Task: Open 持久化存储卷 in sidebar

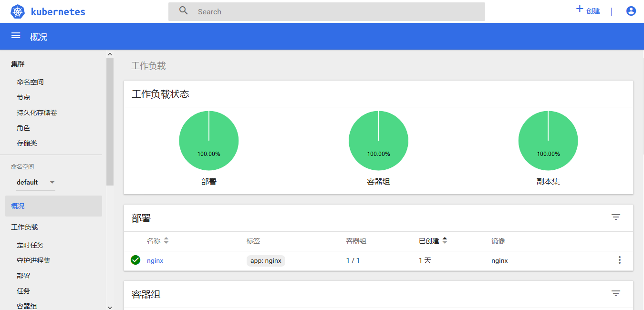Action: [37, 113]
